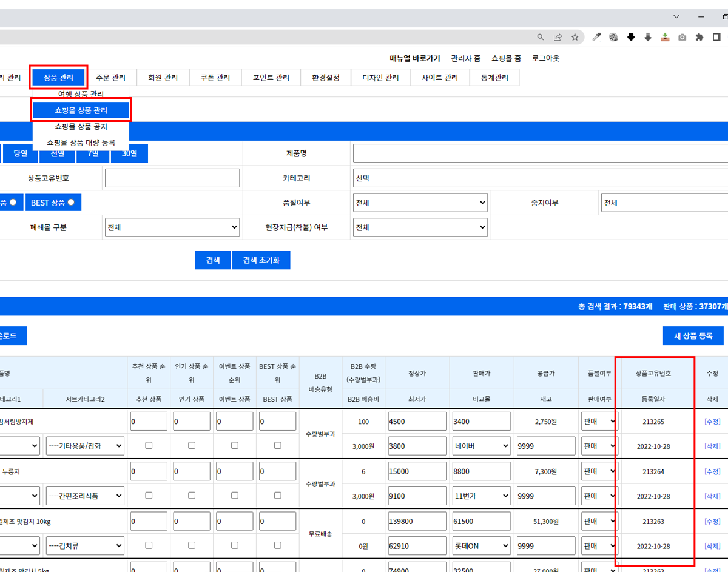Open the 11번가 comparison mall dropdown
The width and height of the screenshot is (728, 572).
[482, 496]
